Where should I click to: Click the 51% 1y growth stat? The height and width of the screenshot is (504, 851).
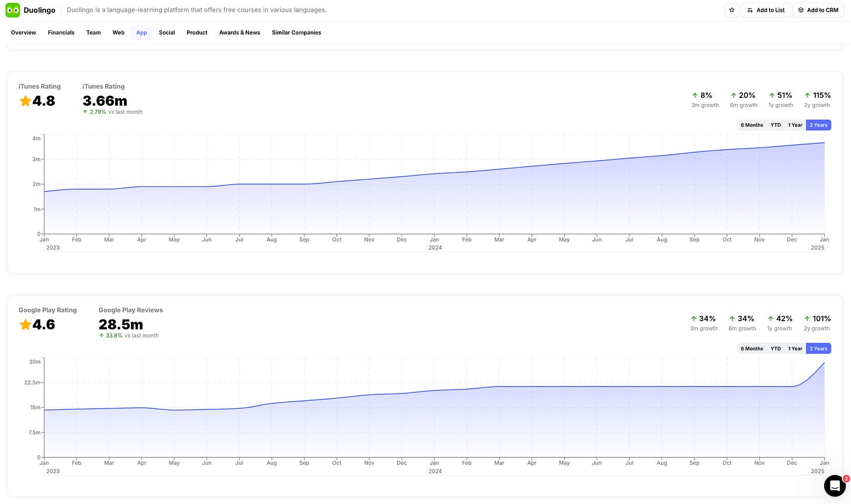(780, 100)
